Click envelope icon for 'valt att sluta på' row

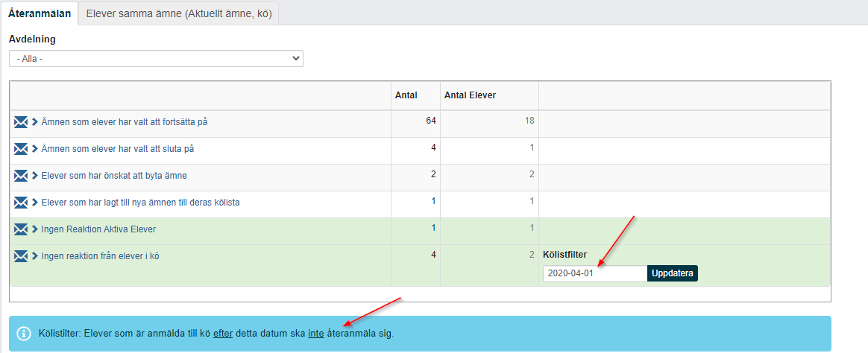tap(20, 149)
